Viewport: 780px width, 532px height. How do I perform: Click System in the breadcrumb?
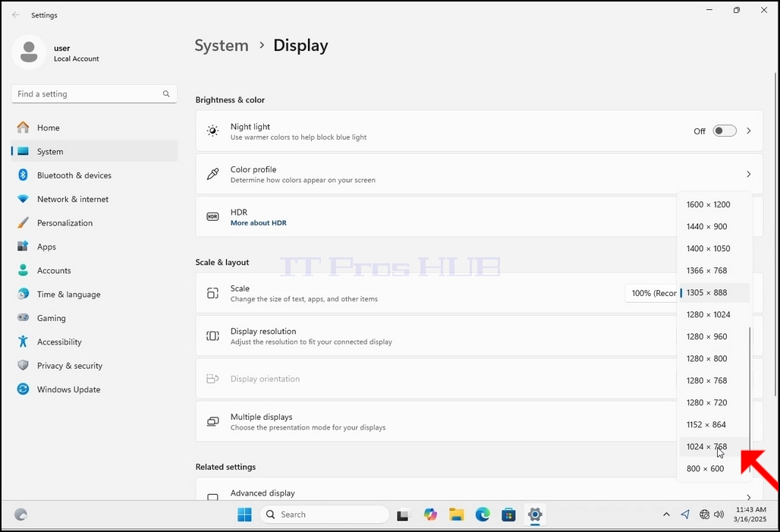tap(222, 46)
